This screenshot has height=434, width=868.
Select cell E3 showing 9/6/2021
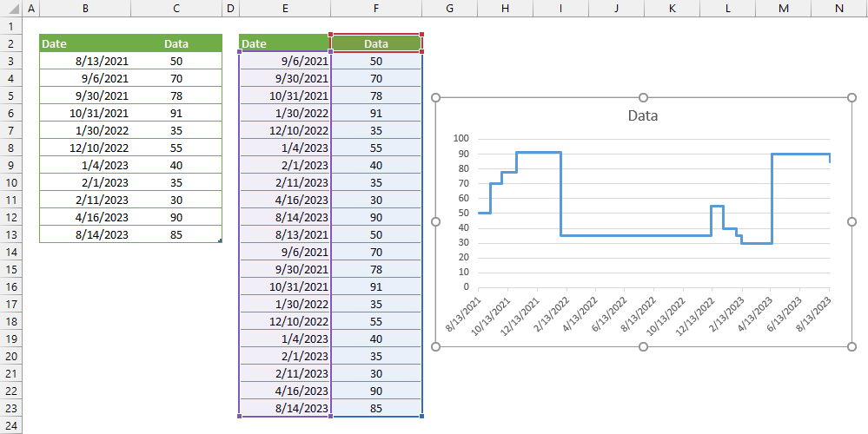(284, 61)
